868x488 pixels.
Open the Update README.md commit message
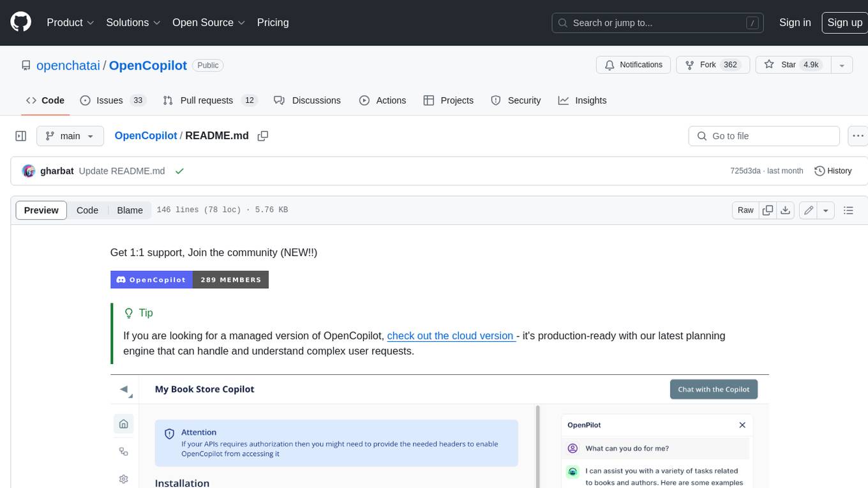[x=122, y=171]
